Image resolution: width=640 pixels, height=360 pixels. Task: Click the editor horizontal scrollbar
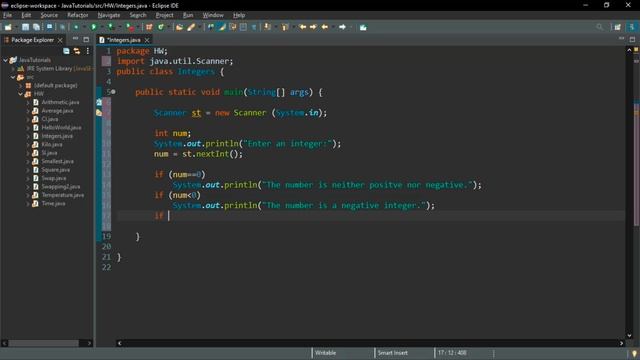tap(370, 343)
